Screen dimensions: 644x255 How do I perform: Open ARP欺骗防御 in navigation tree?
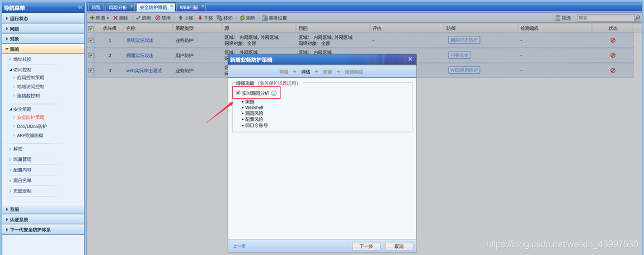click(x=30, y=135)
